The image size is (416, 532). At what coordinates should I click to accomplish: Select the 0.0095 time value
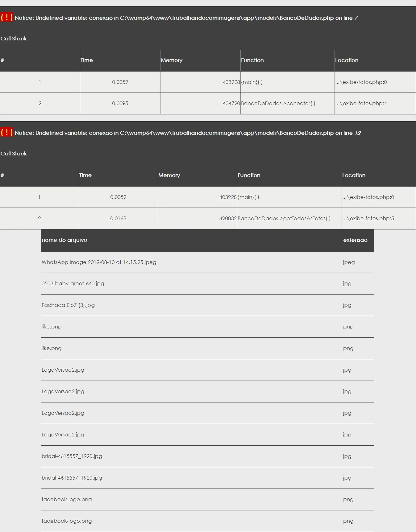[x=120, y=103]
